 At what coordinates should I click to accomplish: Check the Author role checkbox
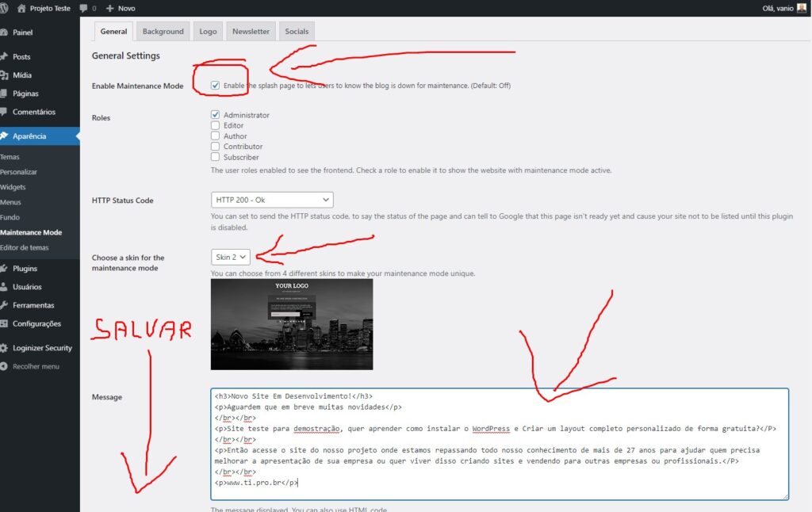[216, 136]
